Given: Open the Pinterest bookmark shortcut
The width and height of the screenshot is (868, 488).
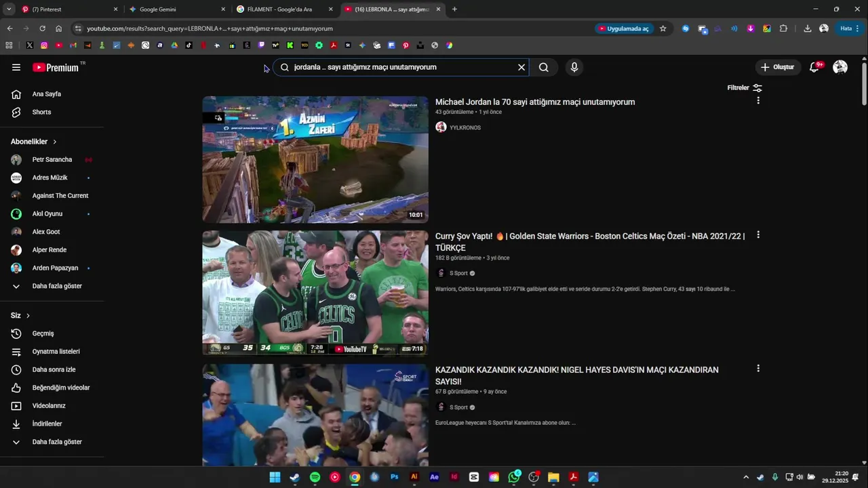Looking at the screenshot, I should pyautogui.click(x=406, y=45).
